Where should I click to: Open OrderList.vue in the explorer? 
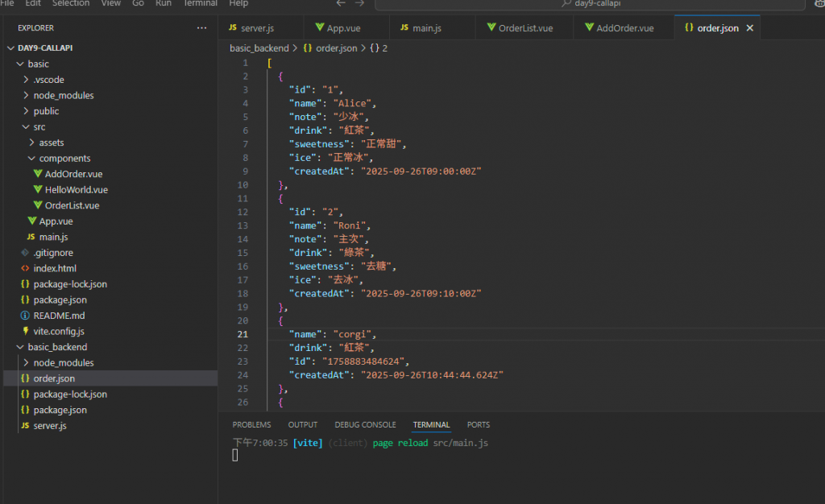[72, 205]
